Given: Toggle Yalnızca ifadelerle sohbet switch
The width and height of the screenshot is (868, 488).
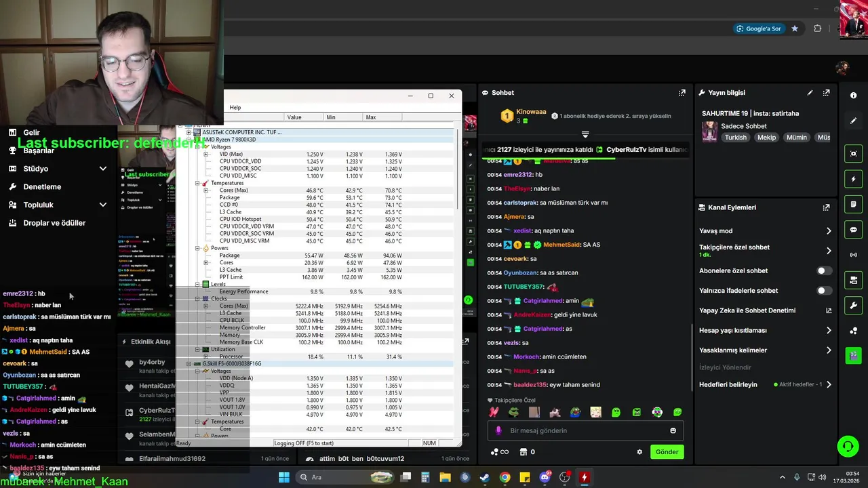Looking at the screenshot, I should [823, 291].
